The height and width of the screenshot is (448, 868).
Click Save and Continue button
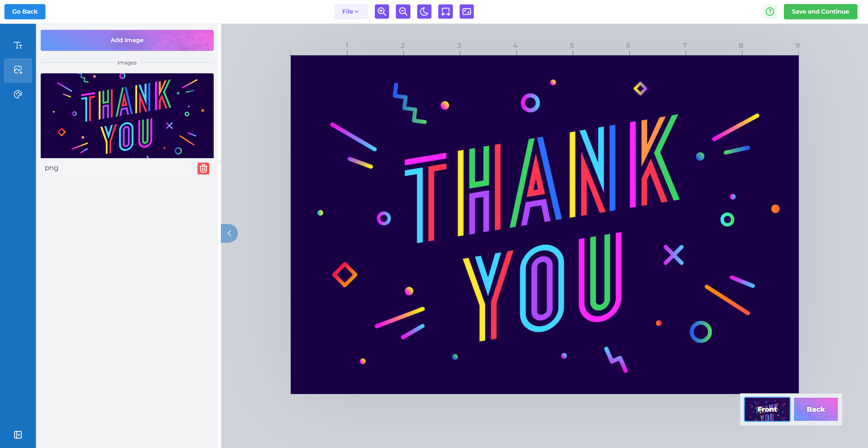[x=821, y=11]
